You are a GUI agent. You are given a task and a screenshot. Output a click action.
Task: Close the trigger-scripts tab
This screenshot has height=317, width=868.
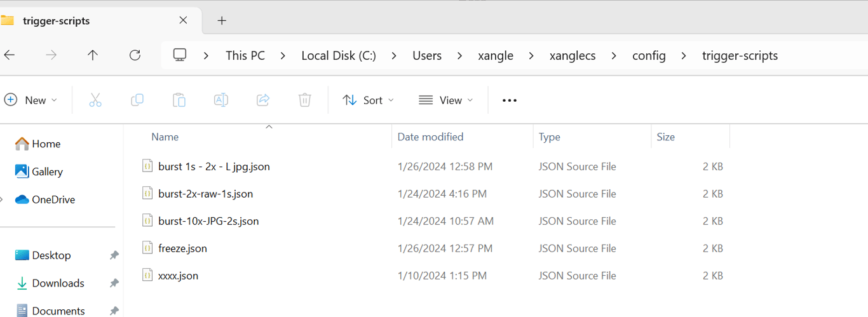(x=183, y=20)
